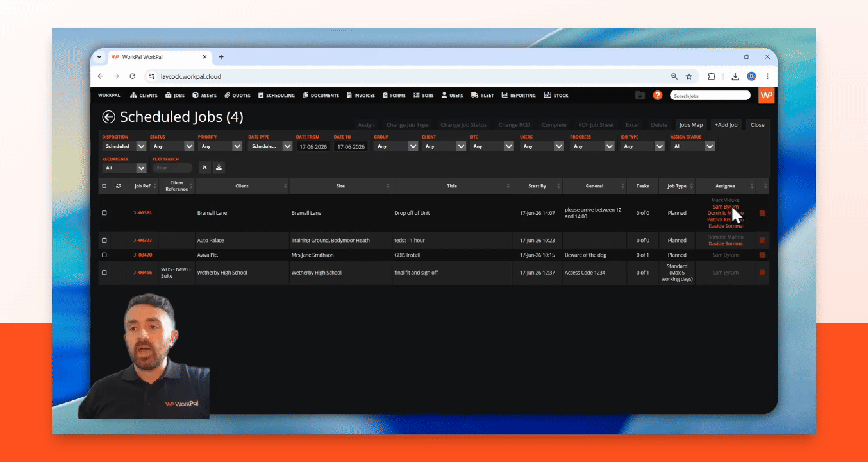The width and height of the screenshot is (868, 462).
Task: Click the Close button beside +Add Job
Action: (758, 125)
